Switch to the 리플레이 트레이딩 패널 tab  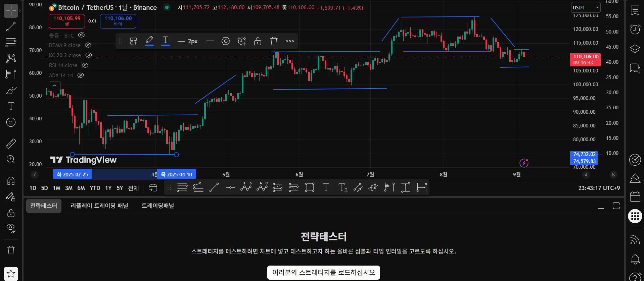coord(99,206)
